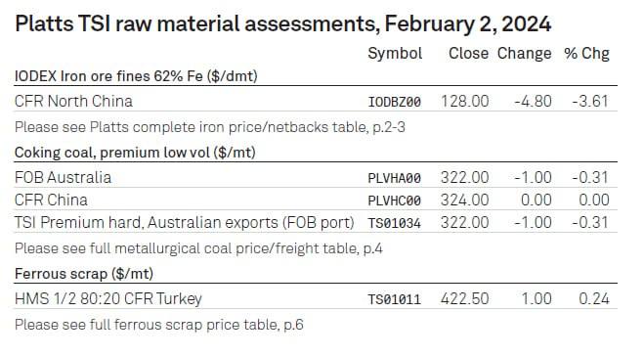Click the iron price/netbacks table p.2-3 note

pyautogui.click(x=210, y=127)
